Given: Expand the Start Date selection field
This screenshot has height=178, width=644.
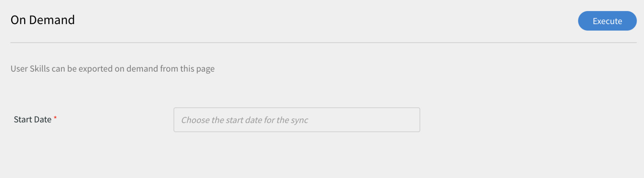Looking at the screenshot, I should [x=297, y=120].
